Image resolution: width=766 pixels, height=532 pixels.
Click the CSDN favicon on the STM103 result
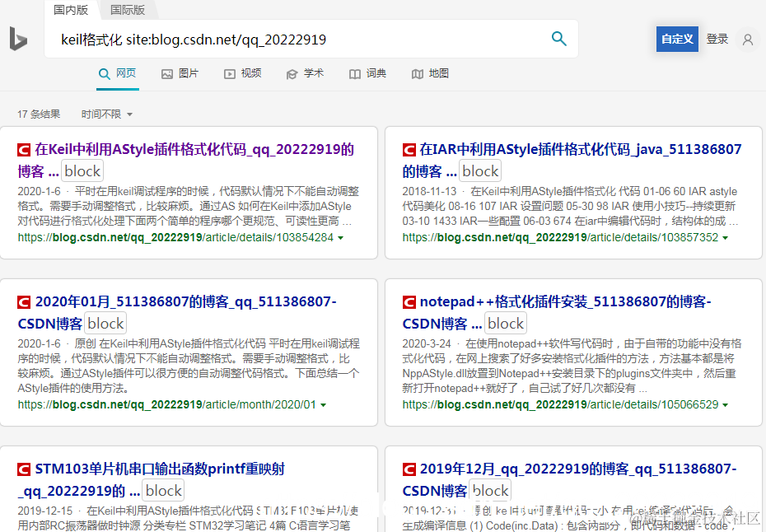[24, 469]
